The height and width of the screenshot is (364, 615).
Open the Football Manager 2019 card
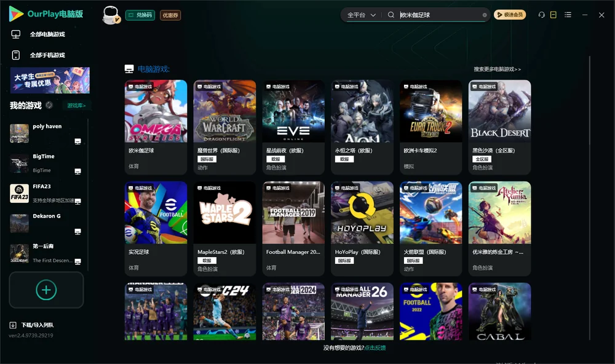[293, 228]
